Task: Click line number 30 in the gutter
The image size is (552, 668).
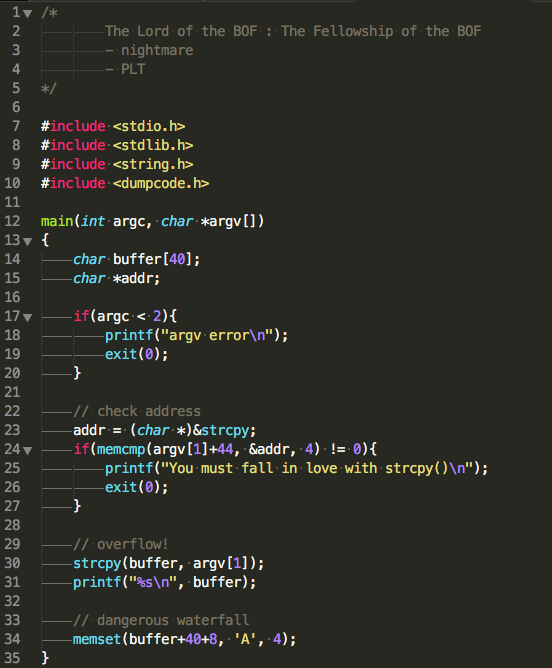Action: tap(12, 563)
